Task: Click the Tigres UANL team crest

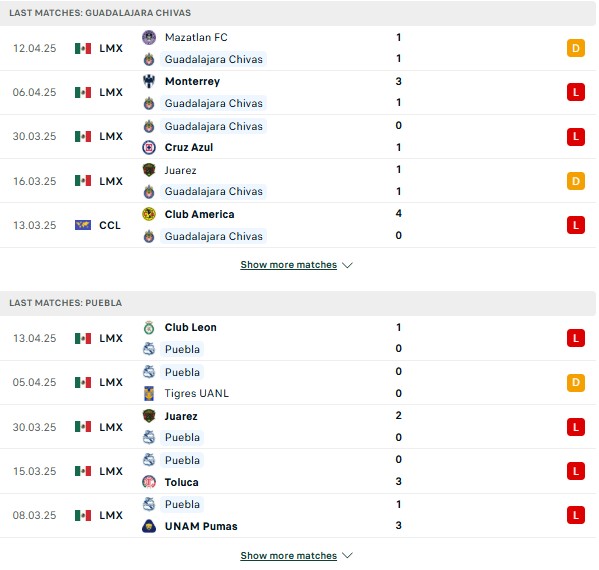Action: pyautogui.click(x=149, y=393)
